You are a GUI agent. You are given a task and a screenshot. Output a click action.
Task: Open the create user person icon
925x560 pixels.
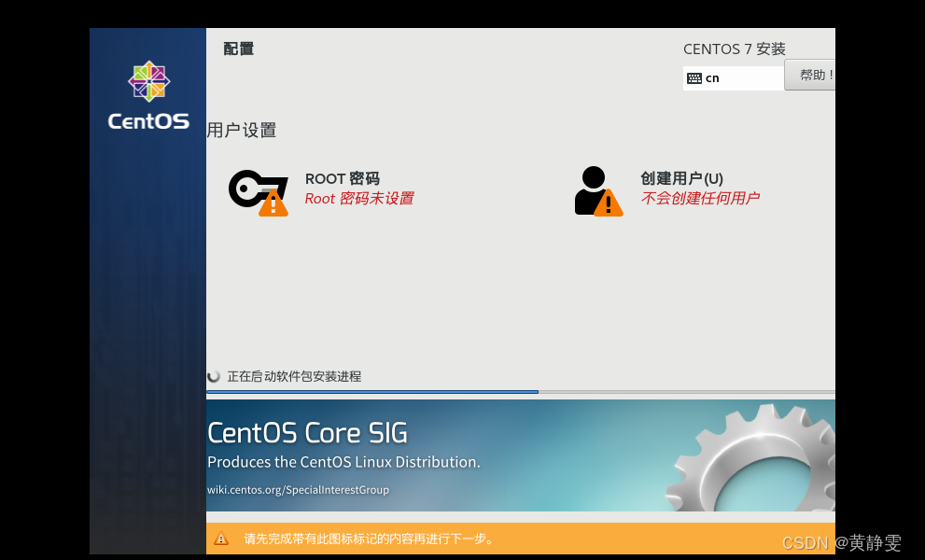tap(598, 191)
